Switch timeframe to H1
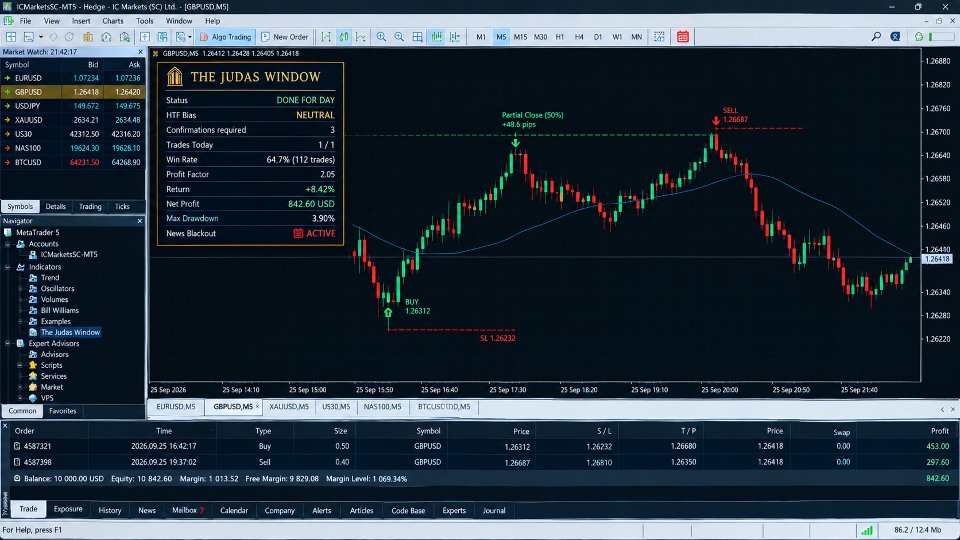 click(560, 37)
